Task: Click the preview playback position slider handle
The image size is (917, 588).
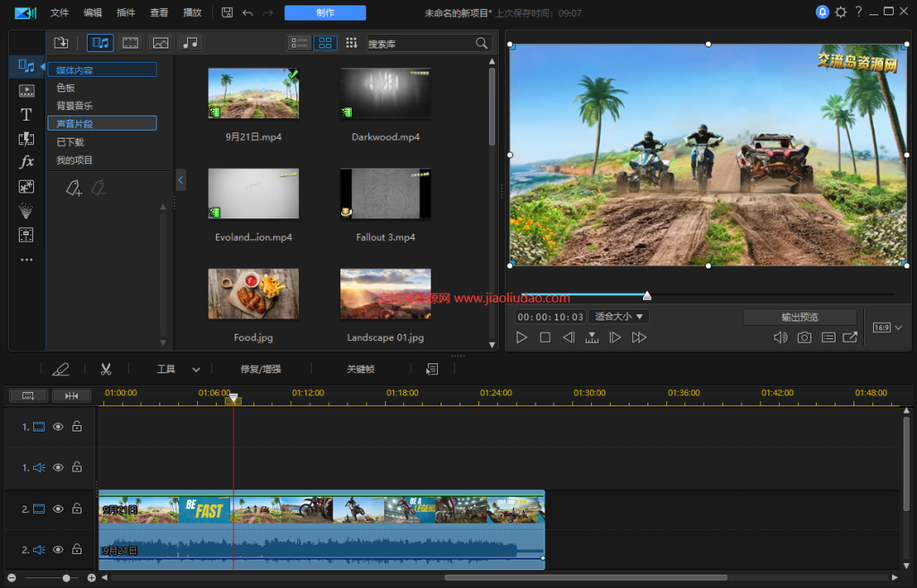Action: point(647,295)
